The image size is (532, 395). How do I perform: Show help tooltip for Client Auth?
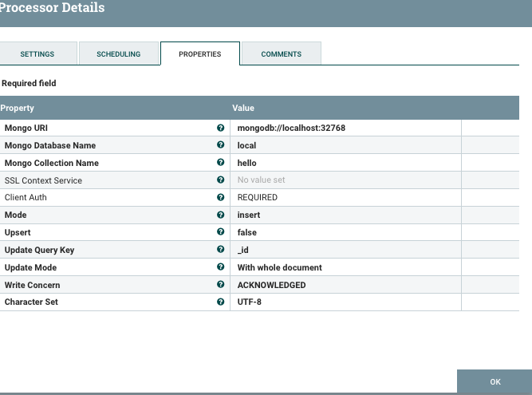[x=220, y=198]
